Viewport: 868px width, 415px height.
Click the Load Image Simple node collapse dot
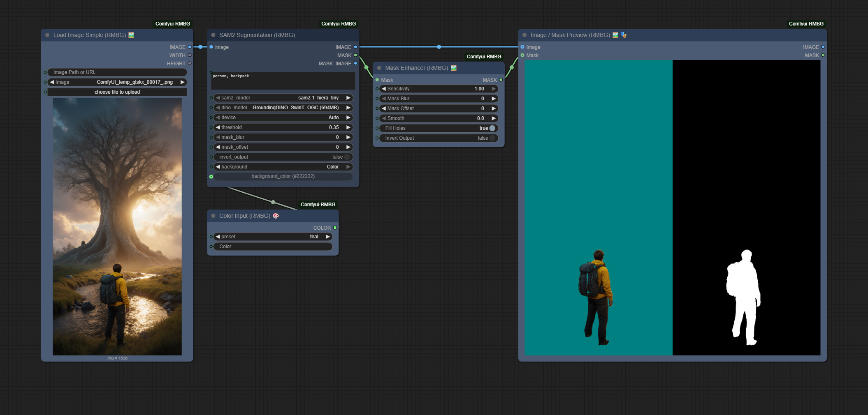[x=47, y=35]
